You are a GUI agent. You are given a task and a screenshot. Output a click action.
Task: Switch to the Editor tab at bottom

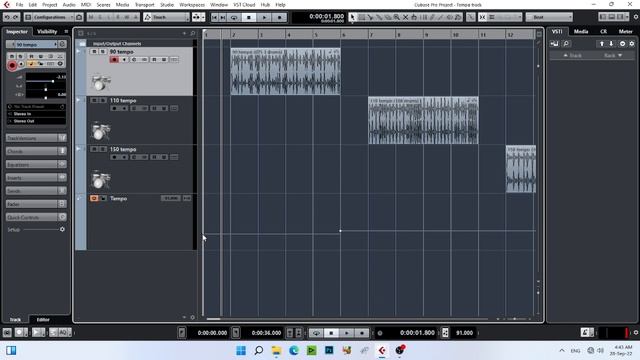[43, 320]
